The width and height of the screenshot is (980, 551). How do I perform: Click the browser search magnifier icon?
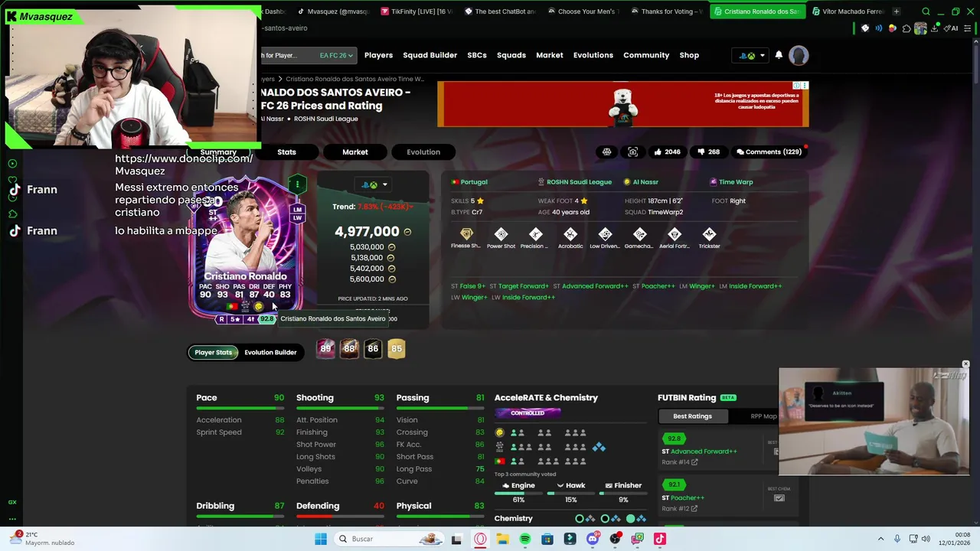926,11
